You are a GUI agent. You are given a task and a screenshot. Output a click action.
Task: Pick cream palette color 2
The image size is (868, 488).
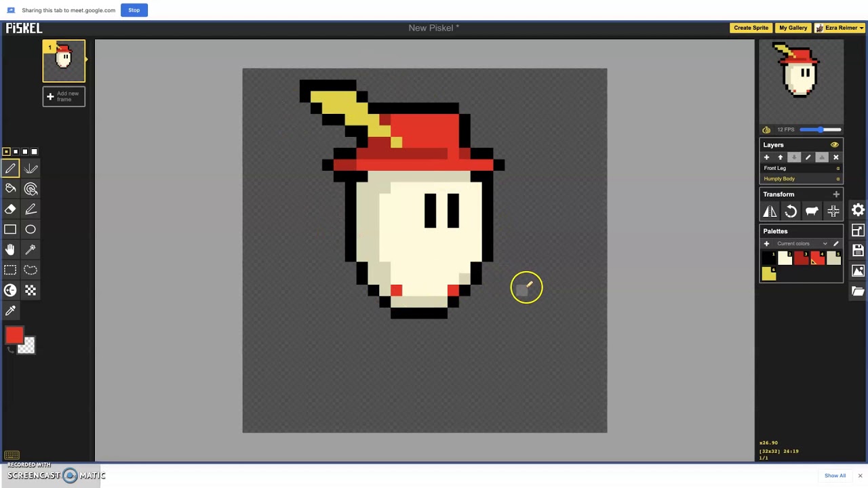coord(785,258)
